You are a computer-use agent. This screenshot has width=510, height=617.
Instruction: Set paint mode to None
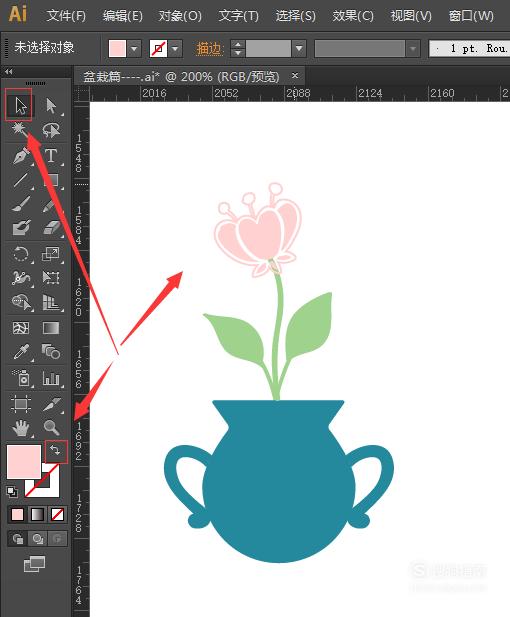coord(57,514)
